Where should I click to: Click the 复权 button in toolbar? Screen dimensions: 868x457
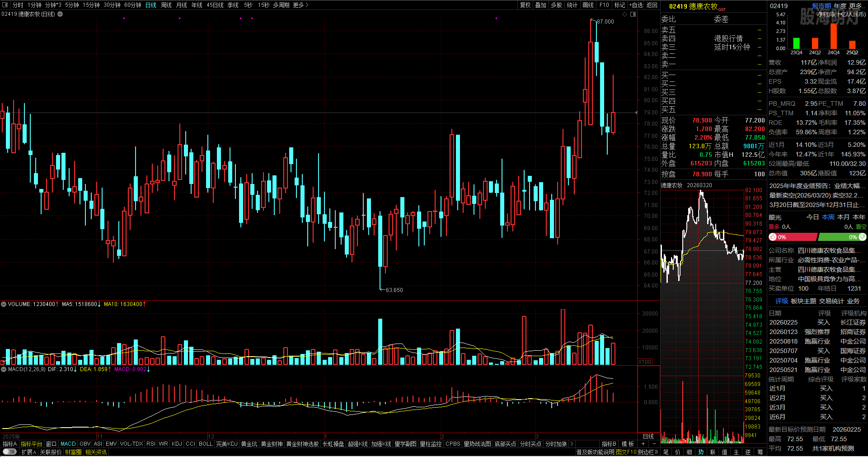[525, 5]
